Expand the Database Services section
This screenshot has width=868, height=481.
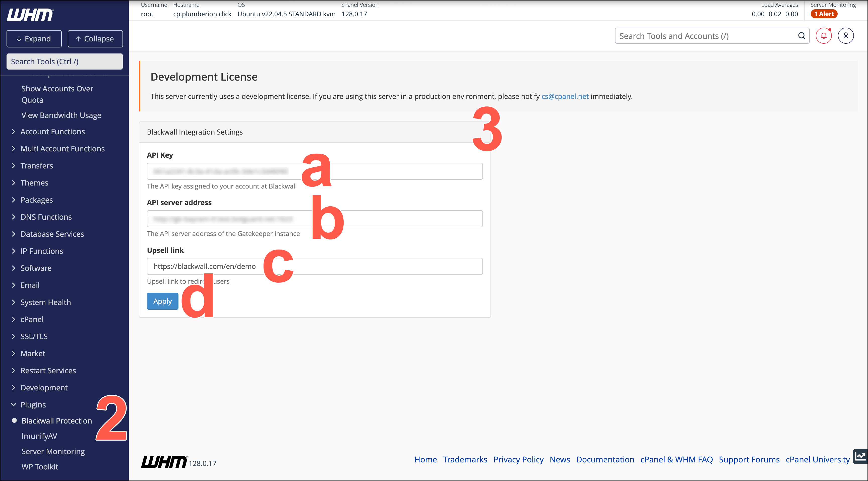[x=52, y=234]
